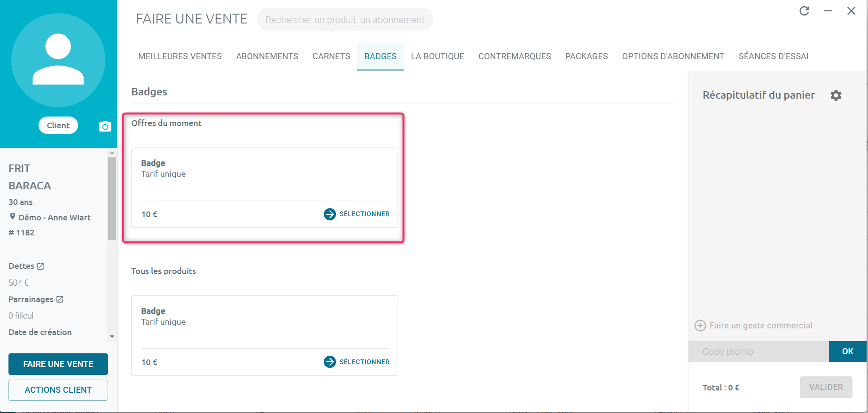
Task: Click the 0 filleul text
Action: [21, 316]
